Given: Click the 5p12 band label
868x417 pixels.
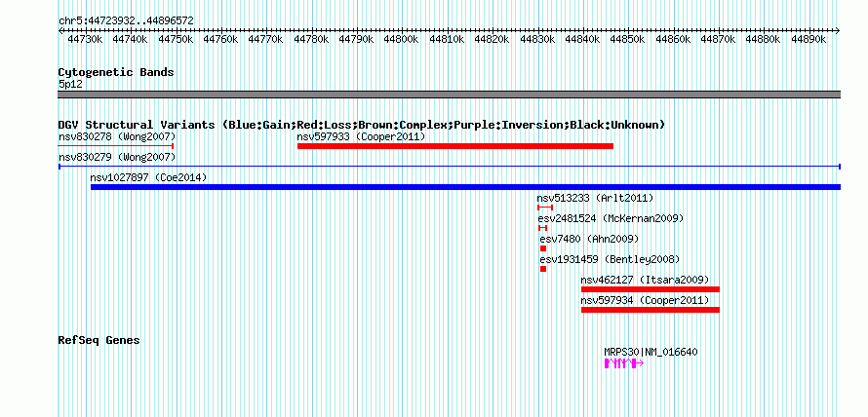Looking at the screenshot, I should [x=70, y=84].
